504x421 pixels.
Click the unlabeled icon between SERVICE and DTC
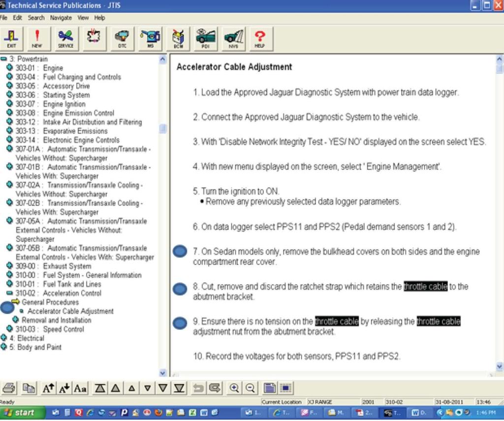click(x=94, y=38)
